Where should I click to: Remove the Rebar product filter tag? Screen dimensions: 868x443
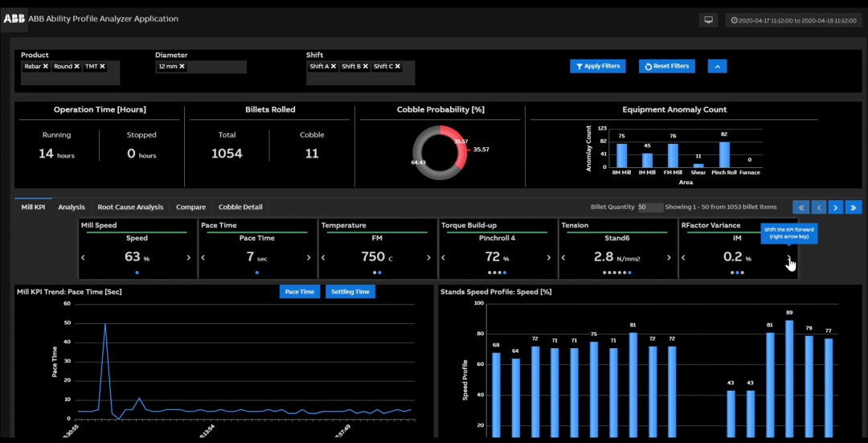click(45, 67)
